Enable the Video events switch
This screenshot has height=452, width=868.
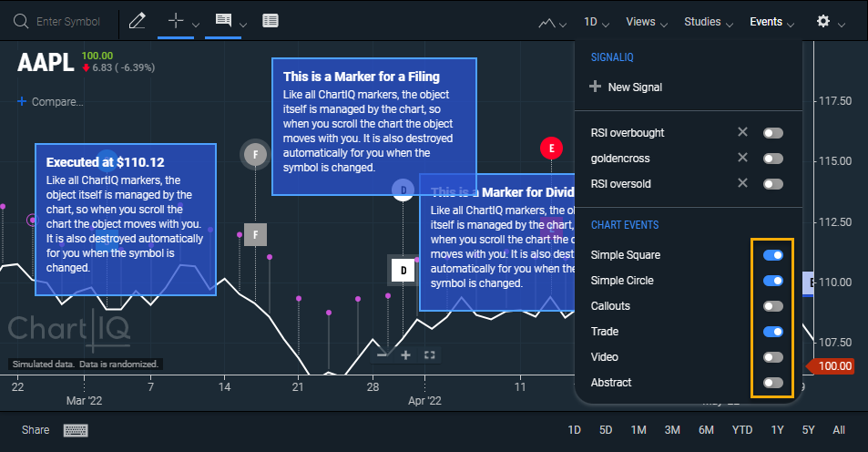pos(772,356)
